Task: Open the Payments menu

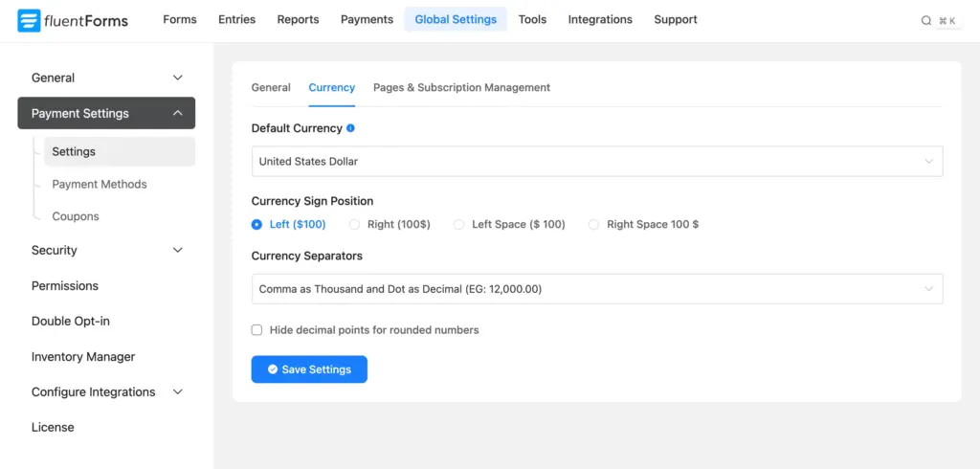Action: (367, 19)
